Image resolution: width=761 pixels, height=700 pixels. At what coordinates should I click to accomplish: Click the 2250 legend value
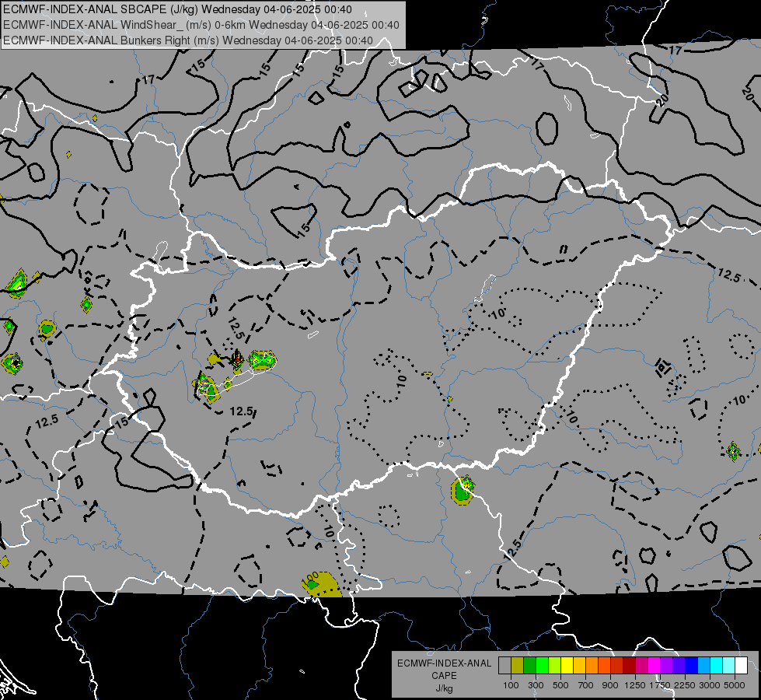(685, 685)
